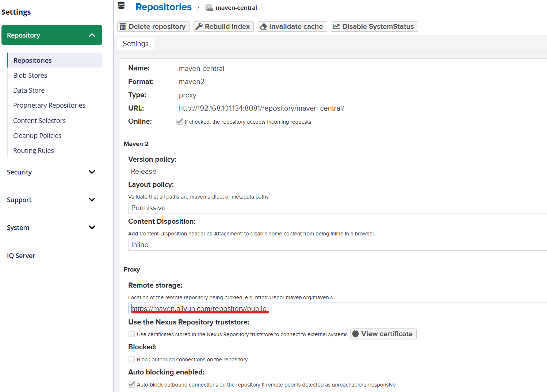Check Block outbound connections checkbox
This screenshot has width=547, height=392.
(x=132, y=360)
